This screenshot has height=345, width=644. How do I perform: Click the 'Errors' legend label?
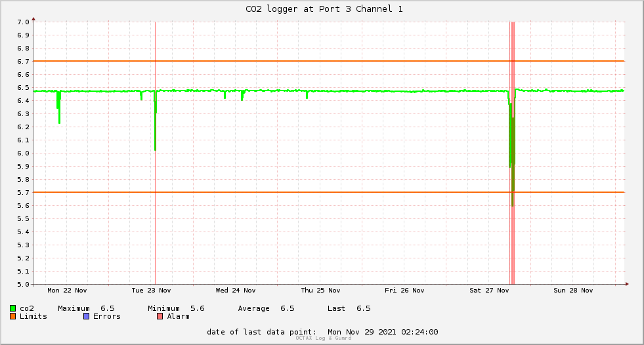tap(107, 316)
